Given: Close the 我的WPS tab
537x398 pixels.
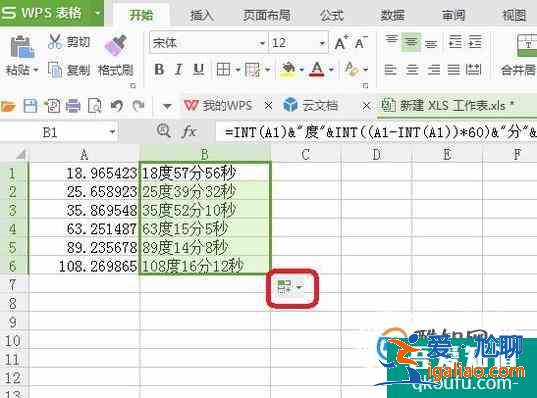Looking at the screenshot, I should [268, 106].
